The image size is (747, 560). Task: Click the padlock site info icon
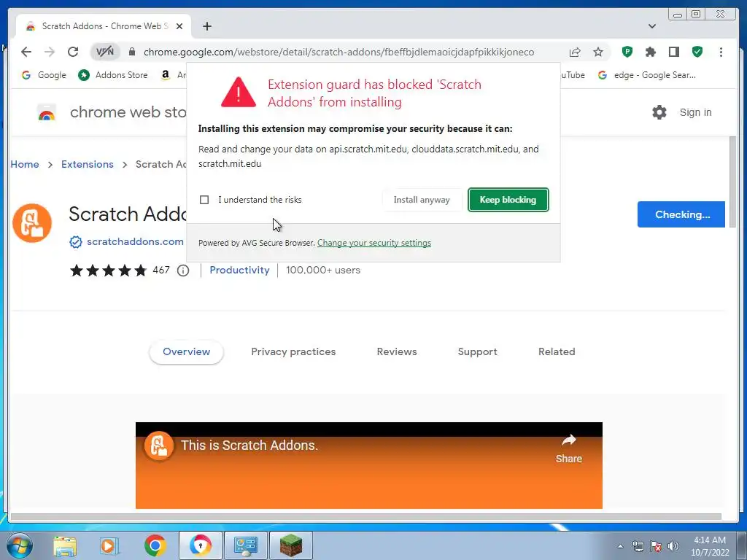(132, 52)
